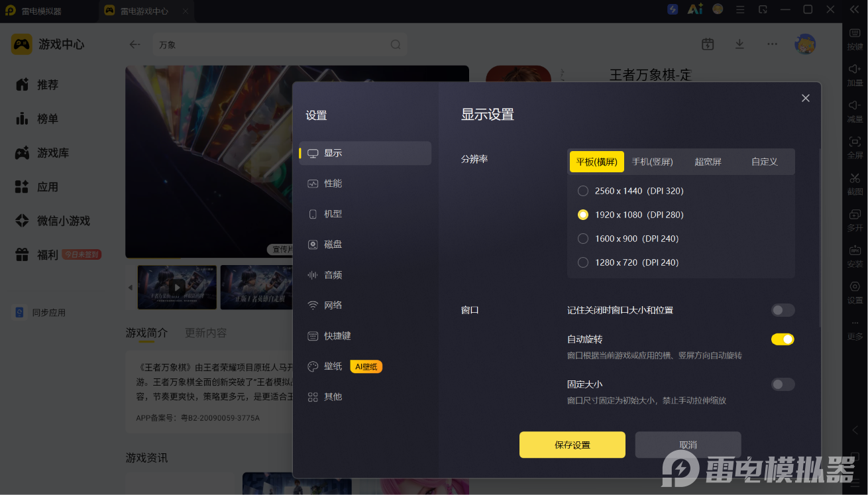Open 磁盘 settings category

click(x=365, y=245)
